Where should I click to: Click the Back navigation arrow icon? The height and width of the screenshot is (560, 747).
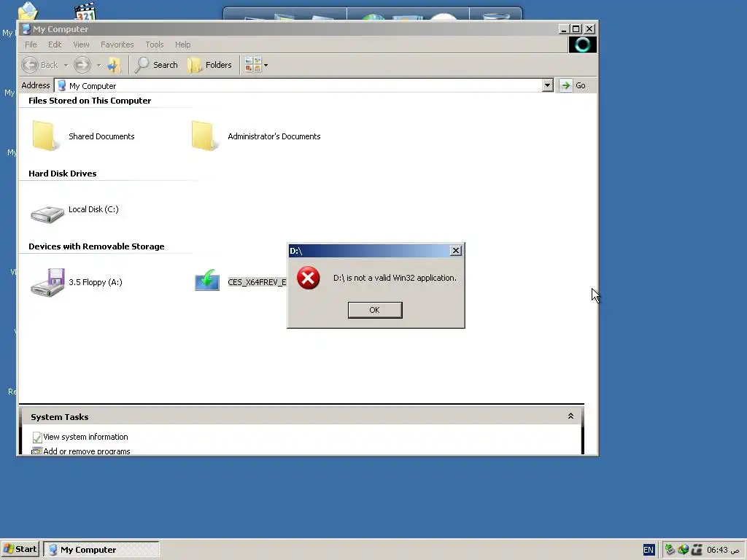coord(30,65)
